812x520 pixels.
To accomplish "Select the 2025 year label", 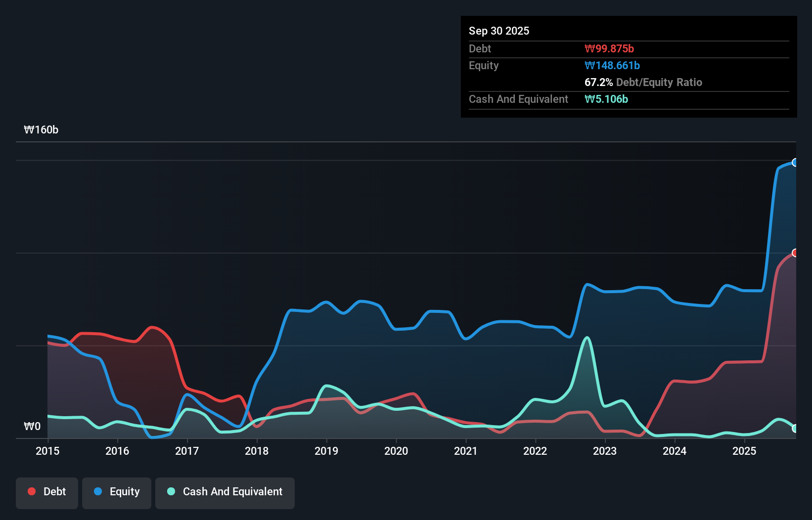I will pos(745,451).
